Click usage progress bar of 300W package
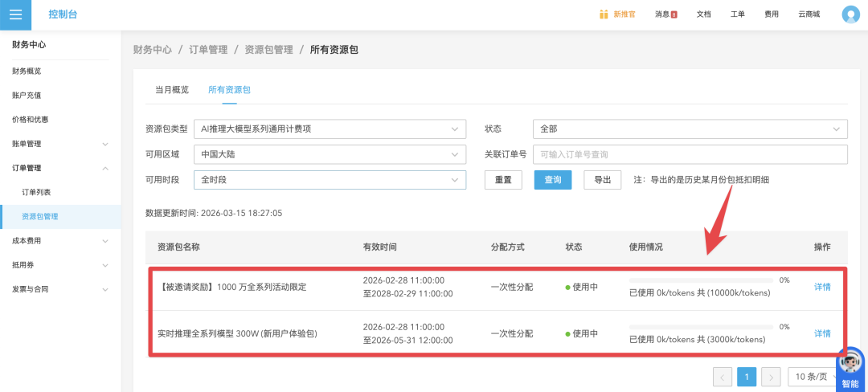The image size is (868, 392). pyautogui.click(x=701, y=327)
